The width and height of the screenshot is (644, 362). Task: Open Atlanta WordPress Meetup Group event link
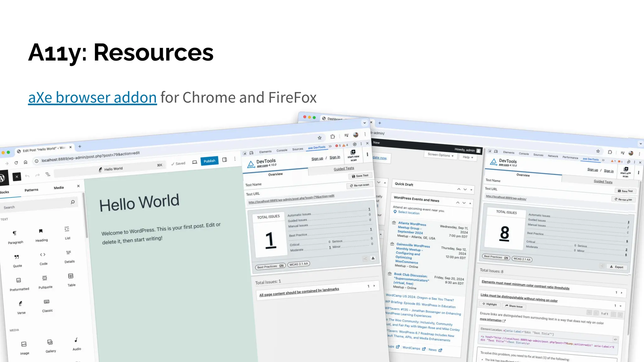pyautogui.click(x=412, y=228)
